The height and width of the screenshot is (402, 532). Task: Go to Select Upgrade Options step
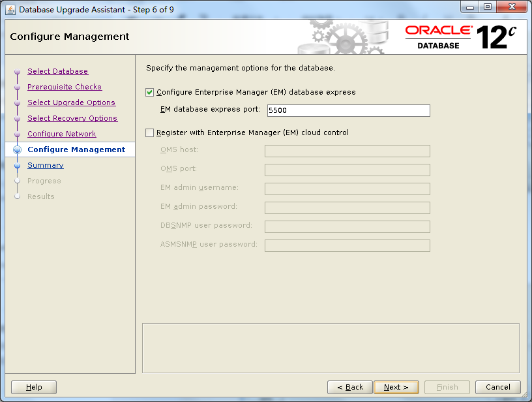coord(71,102)
